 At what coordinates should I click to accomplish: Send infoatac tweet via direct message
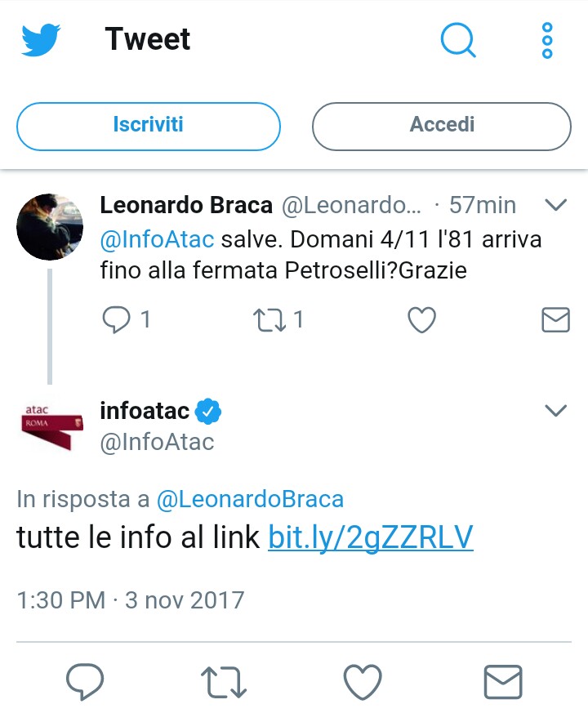click(503, 681)
